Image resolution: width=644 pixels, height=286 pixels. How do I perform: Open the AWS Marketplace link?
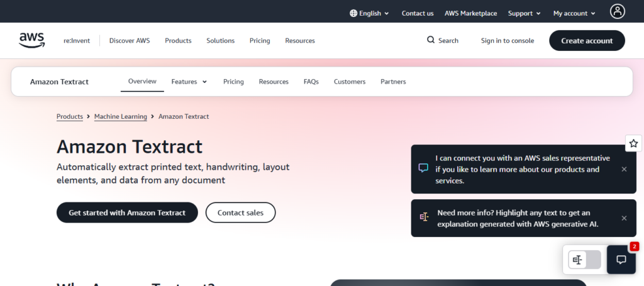470,13
